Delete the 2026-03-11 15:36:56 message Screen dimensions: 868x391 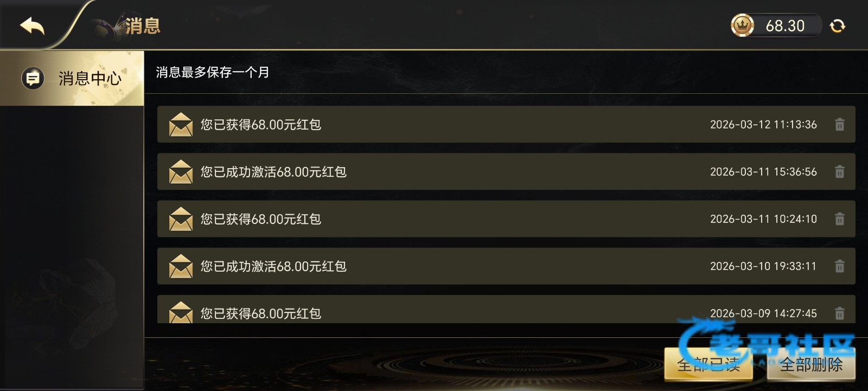[839, 172]
